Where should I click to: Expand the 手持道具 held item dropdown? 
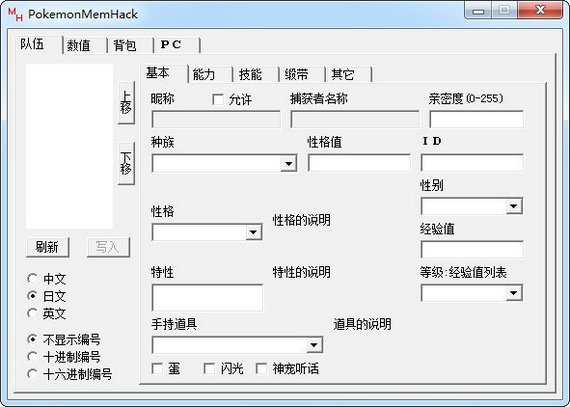click(x=314, y=345)
